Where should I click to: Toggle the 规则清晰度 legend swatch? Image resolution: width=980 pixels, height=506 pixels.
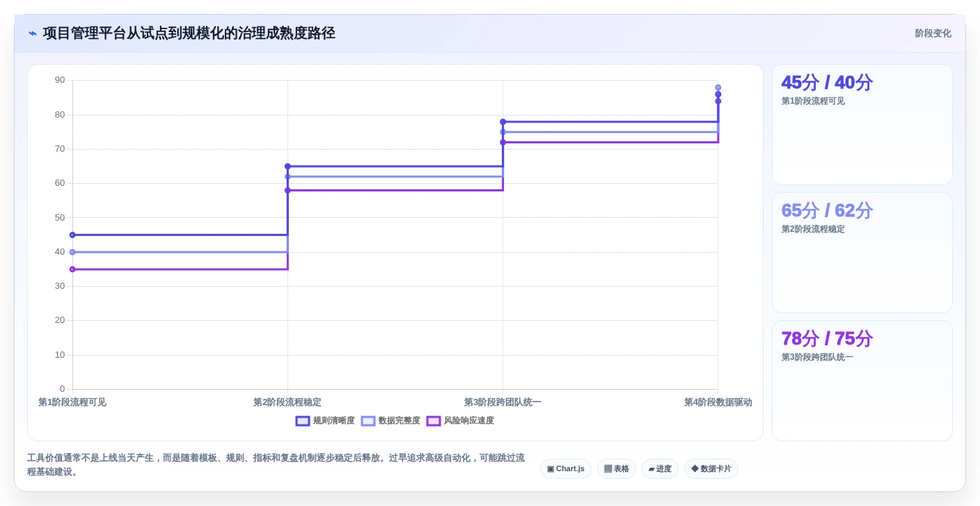click(x=303, y=421)
